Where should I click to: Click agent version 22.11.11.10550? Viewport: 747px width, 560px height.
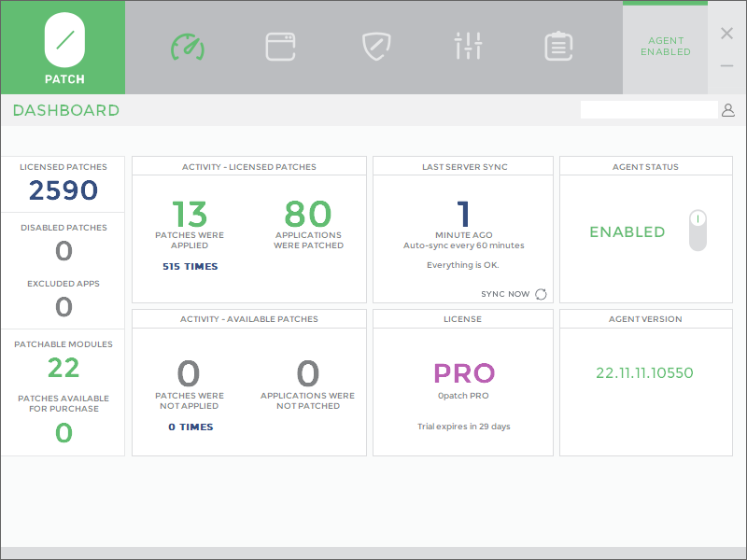pos(644,372)
